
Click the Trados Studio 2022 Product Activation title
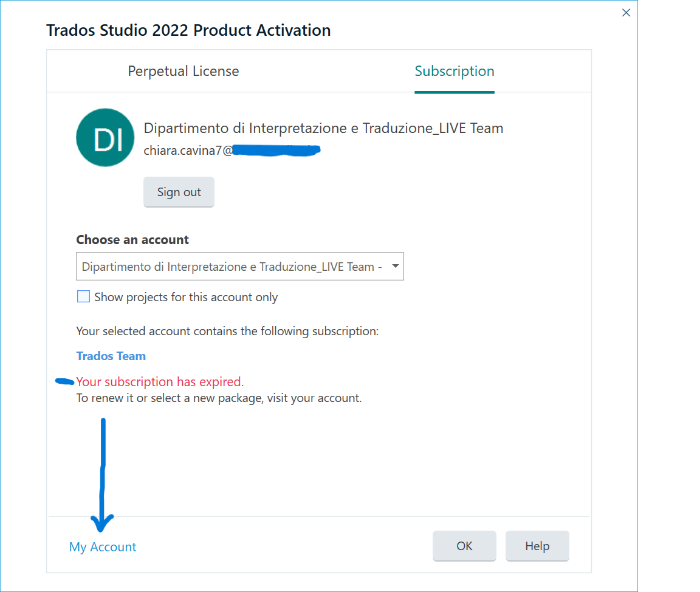pos(188,30)
